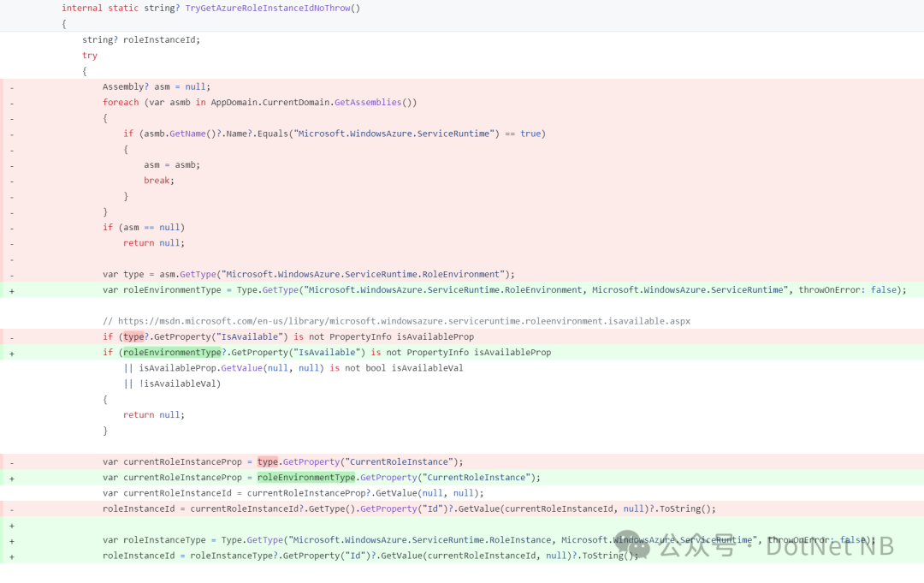Screen dimensions: 924x583
Task: Click the TryGetAzureRoleInstanceIdNoThrow method signature line
Action: (211, 9)
